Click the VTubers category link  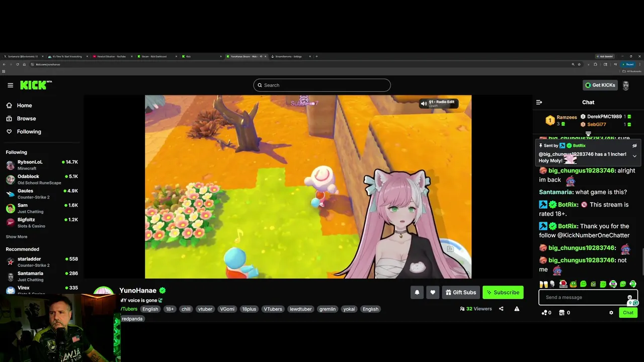pyautogui.click(x=129, y=309)
